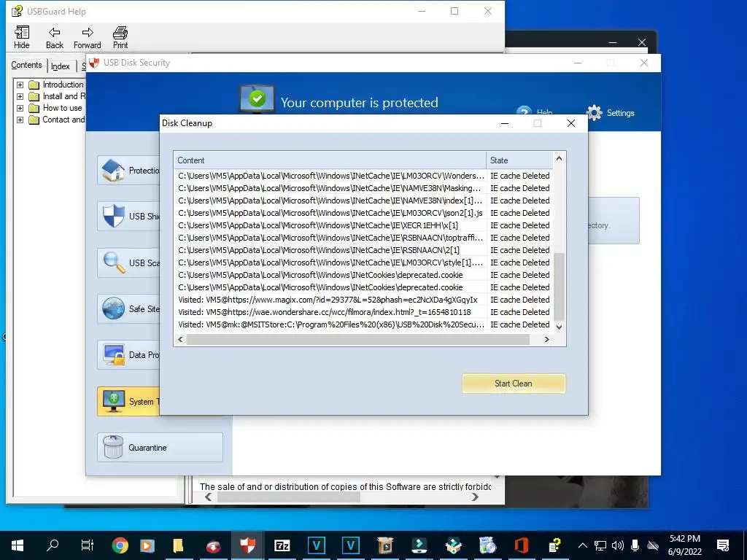Select the row ending in json2[1].js
Image resolution: width=747 pixels, height=560 pixels.
coord(363,213)
